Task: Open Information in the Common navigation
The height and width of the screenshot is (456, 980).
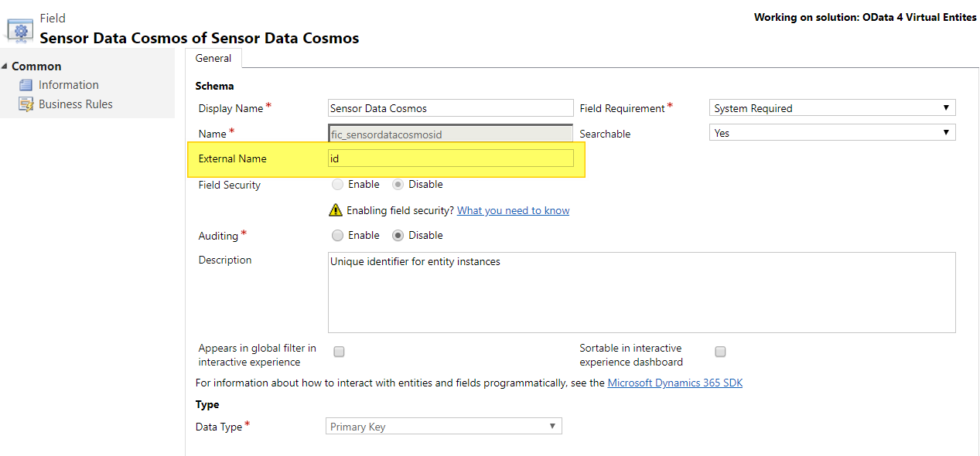Action: (69, 85)
